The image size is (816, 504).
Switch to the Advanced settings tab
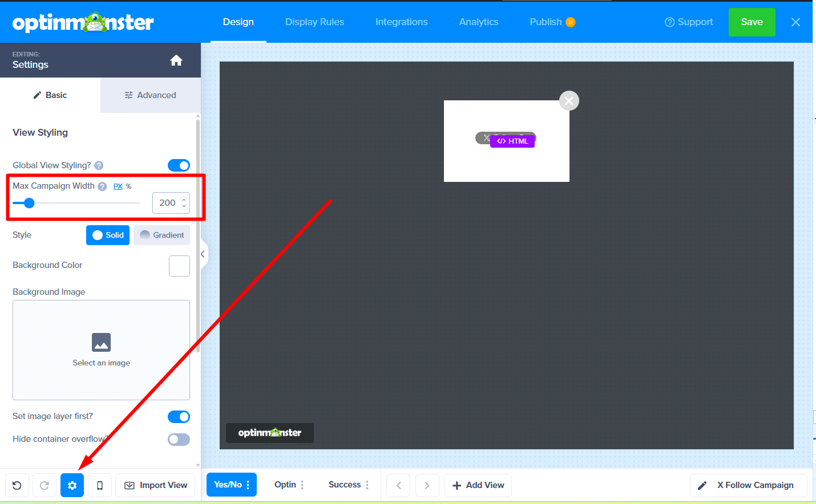pos(151,95)
